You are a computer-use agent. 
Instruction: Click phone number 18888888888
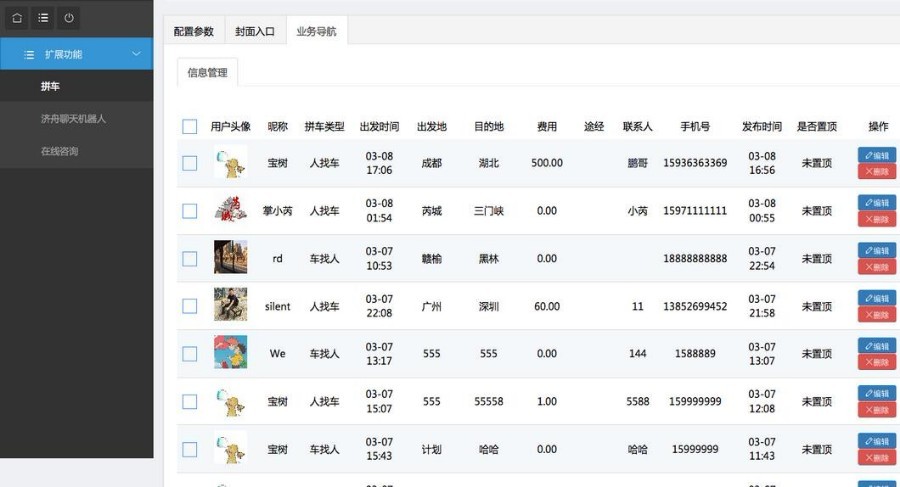tap(695, 258)
